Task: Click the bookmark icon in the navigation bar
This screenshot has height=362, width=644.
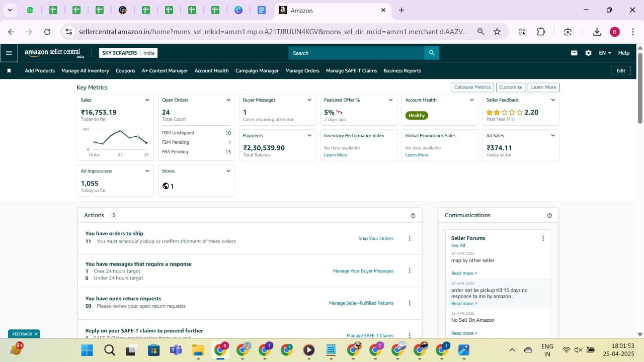Action: [x=9, y=71]
